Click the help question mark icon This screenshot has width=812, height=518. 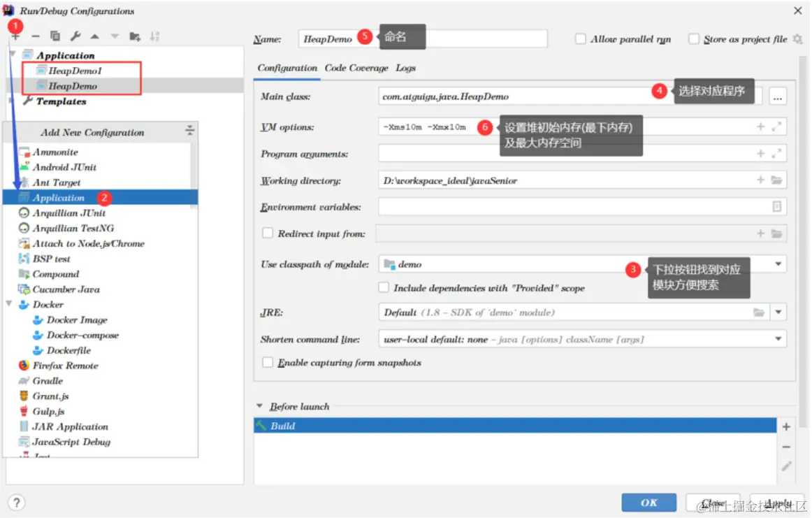pyautogui.click(x=16, y=503)
